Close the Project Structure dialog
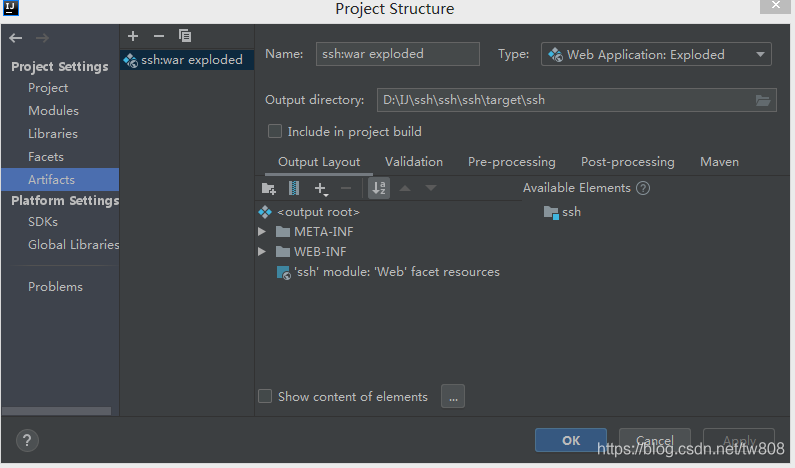Image resolution: width=795 pixels, height=468 pixels. pos(775,6)
